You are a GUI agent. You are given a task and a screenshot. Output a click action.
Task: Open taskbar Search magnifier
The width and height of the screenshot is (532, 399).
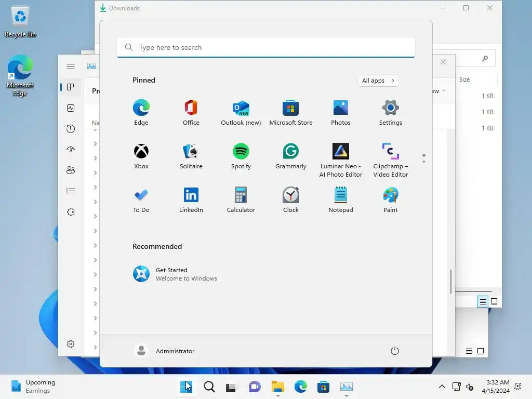point(209,387)
